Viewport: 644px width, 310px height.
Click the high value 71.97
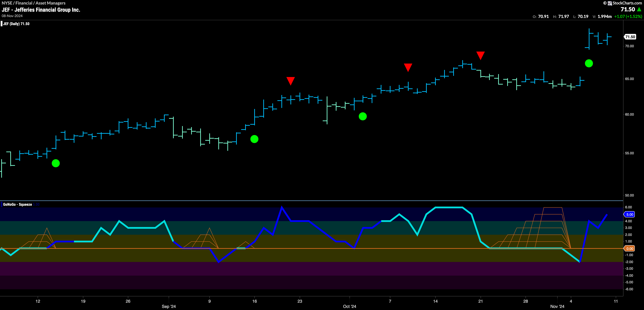tap(563, 17)
